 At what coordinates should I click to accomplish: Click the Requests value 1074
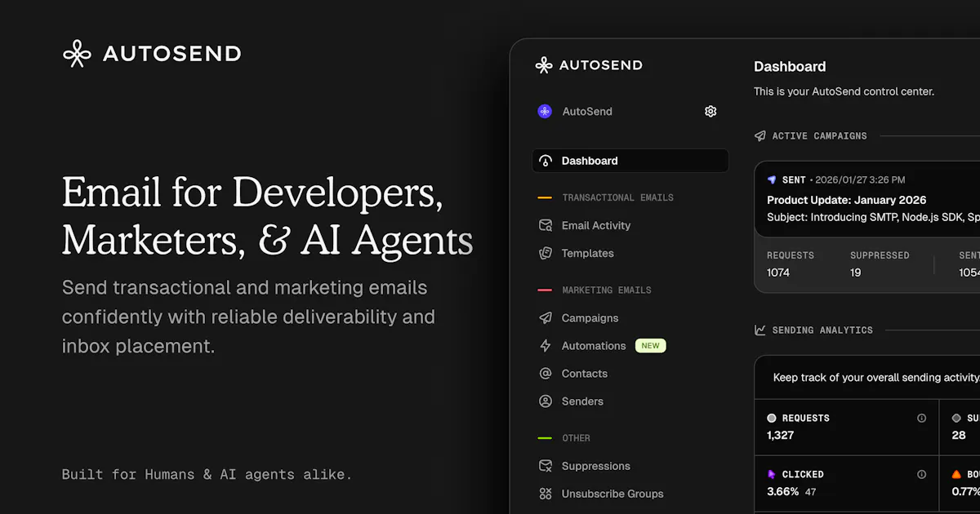778,273
